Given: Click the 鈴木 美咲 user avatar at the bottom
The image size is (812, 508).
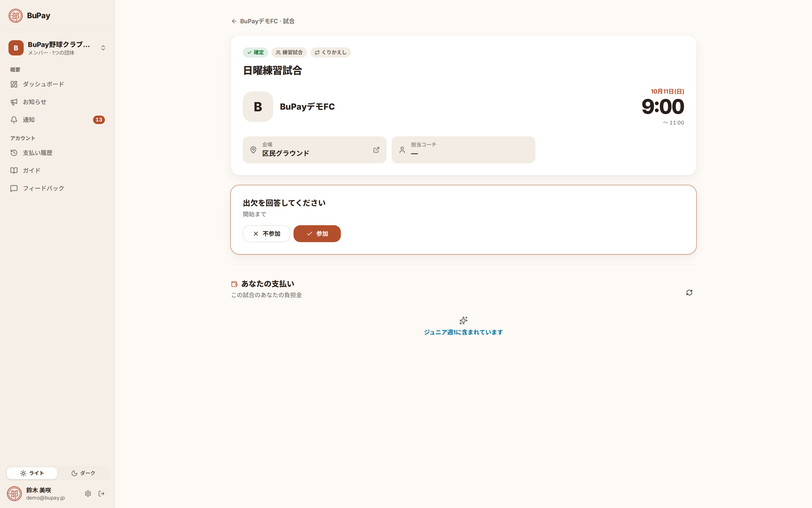Looking at the screenshot, I should point(14,494).
